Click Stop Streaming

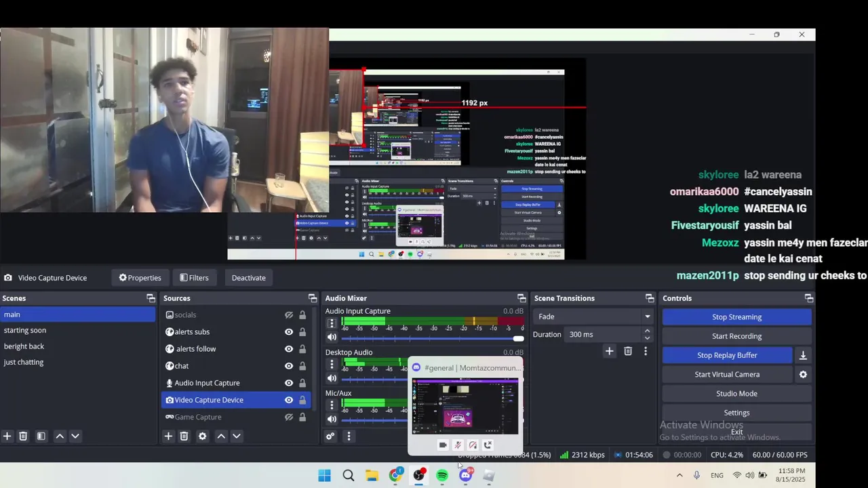click(736, 317)
